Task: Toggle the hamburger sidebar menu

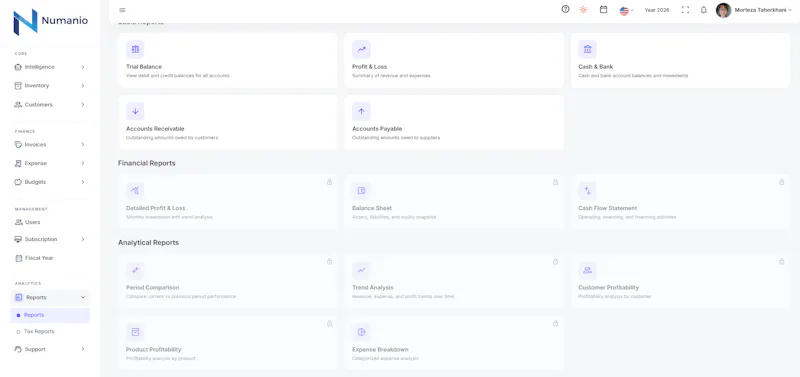Action: click(x=122, y=10)
